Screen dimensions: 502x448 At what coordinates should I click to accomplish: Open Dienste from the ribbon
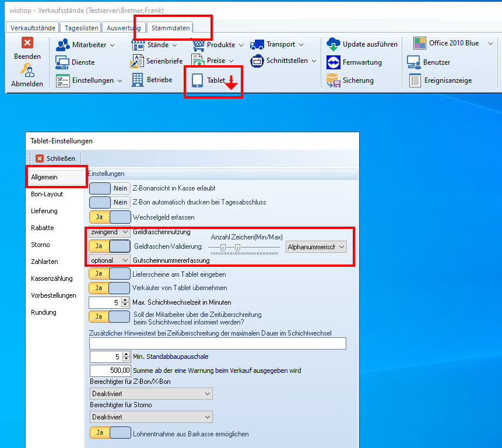[x=63, y=62]
